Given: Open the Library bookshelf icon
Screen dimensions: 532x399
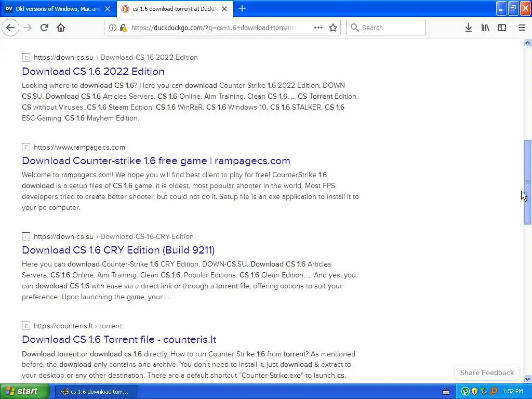Looking at the screenshot, I should point(485,28).
